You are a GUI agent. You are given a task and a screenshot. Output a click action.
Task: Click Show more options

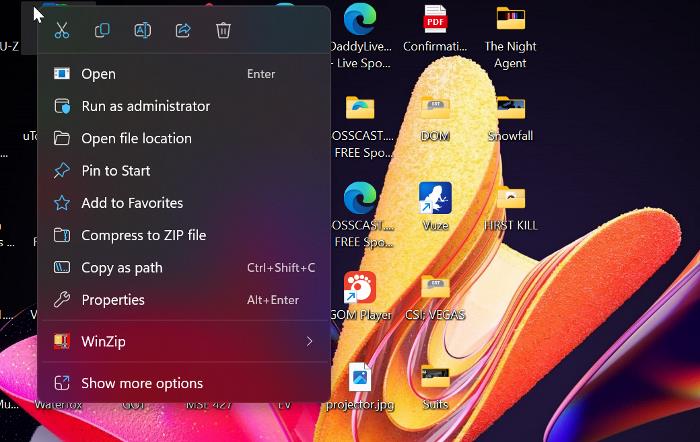point(142,383)
